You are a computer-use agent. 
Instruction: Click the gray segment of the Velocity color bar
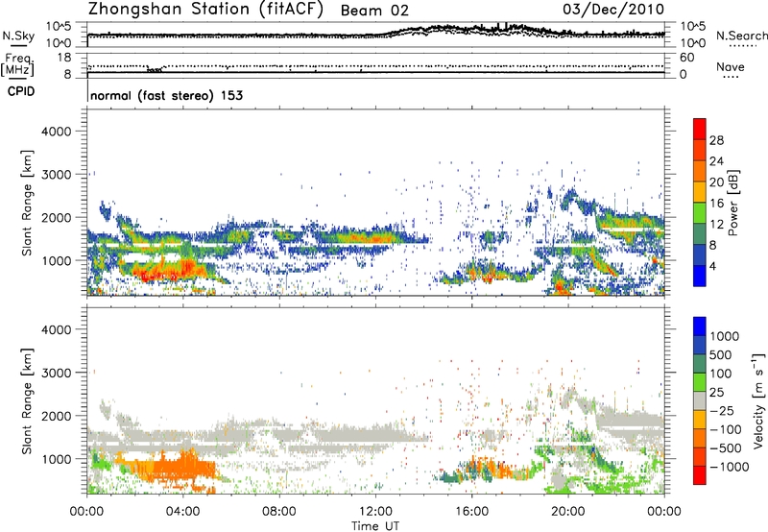(x=700, y=400)
